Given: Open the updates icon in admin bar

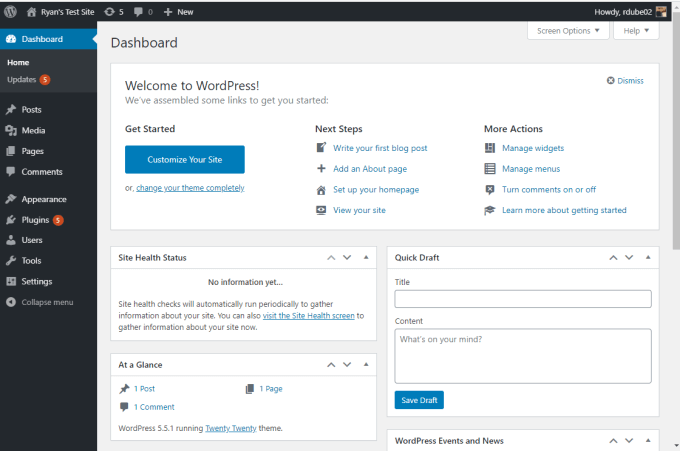Looking at the screenshot, I should pos(109,11).
